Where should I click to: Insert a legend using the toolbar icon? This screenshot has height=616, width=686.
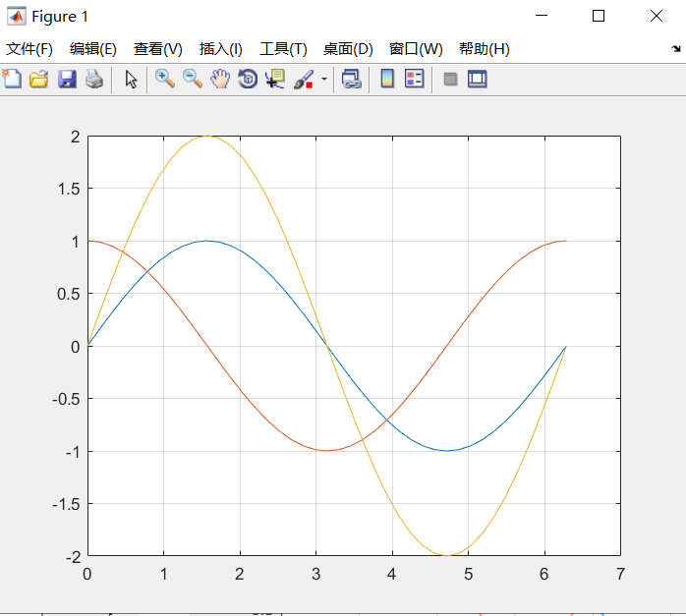click(415, 80)
